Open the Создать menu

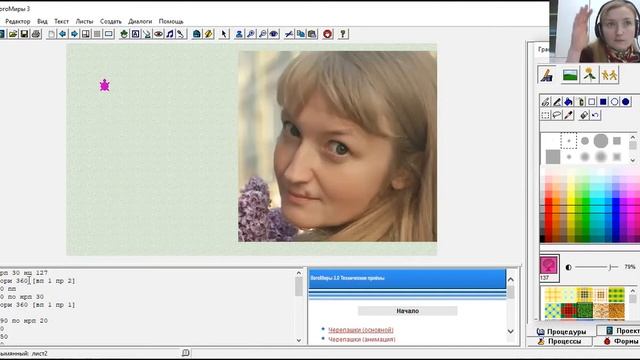click(111, 21)
